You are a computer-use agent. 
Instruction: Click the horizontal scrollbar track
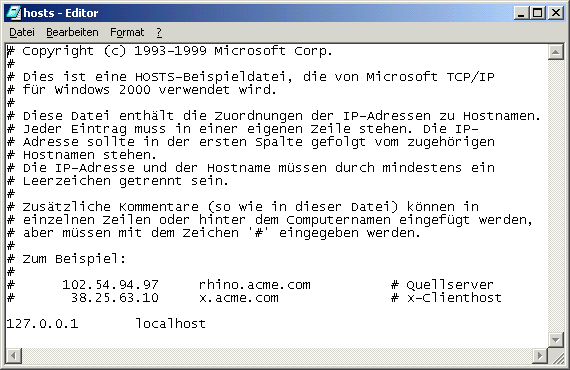pyautogui.click(x=277, y=355)
